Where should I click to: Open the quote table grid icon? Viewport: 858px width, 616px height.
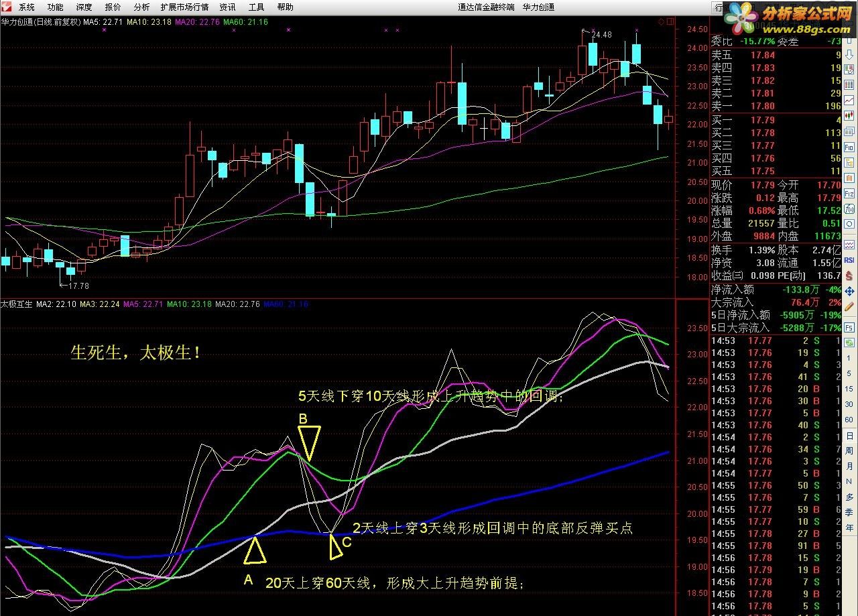(849, 84)
